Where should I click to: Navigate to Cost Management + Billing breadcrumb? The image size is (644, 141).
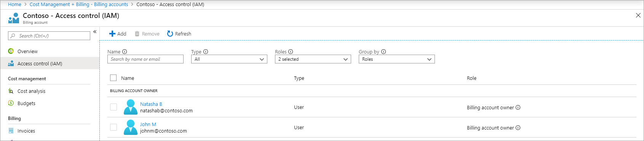[x=59, y=4]
